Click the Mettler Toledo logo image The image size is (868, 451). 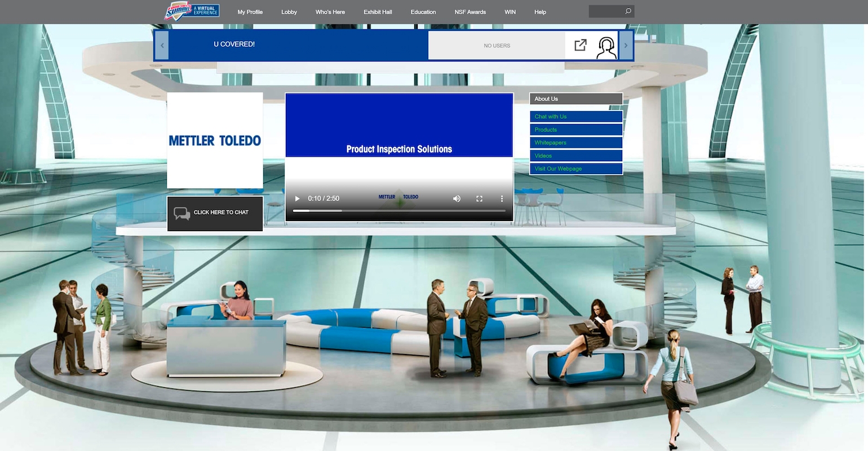[x=215, y=140]
